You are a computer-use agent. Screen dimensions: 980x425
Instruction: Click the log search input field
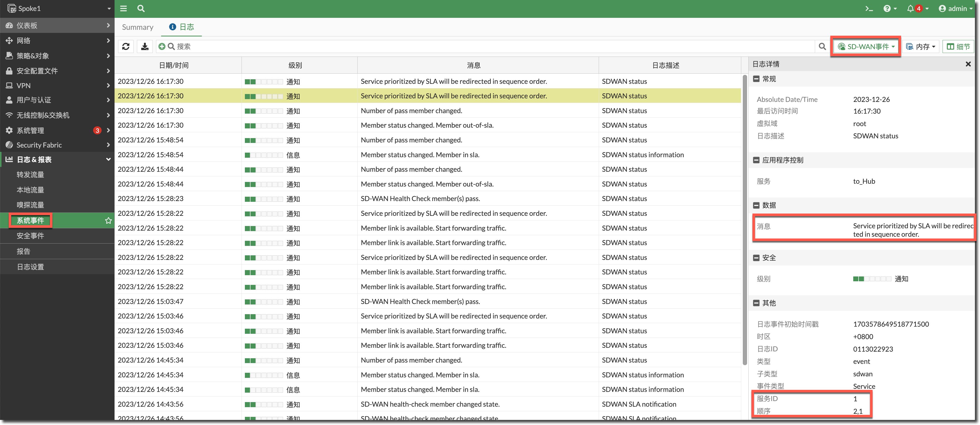[x=456, y=46]
